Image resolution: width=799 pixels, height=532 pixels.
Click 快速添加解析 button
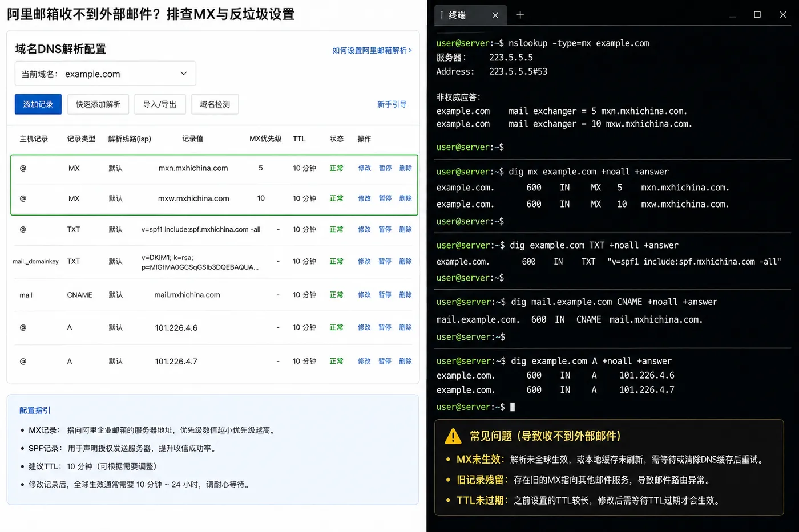coord(98,104)
